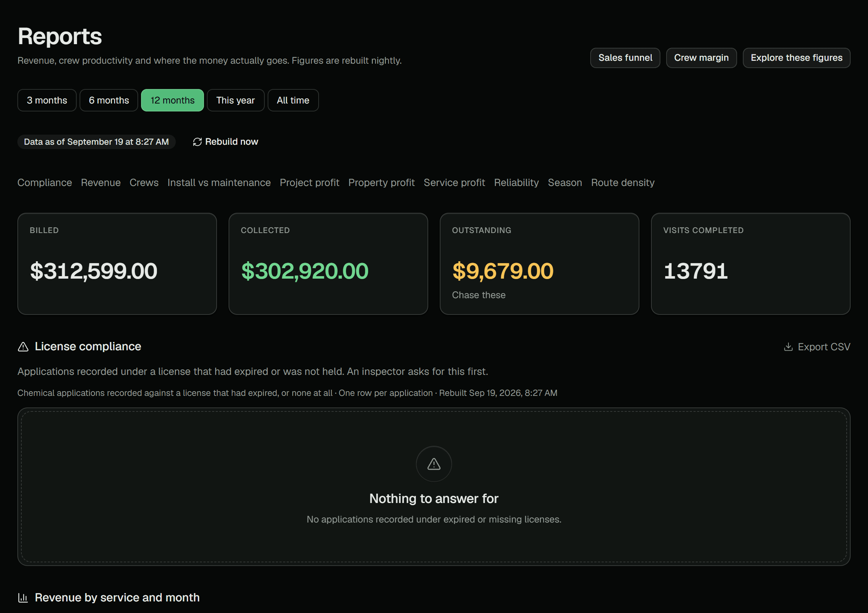
Task: Click Explore these figures button
Action: click(796, 58)
